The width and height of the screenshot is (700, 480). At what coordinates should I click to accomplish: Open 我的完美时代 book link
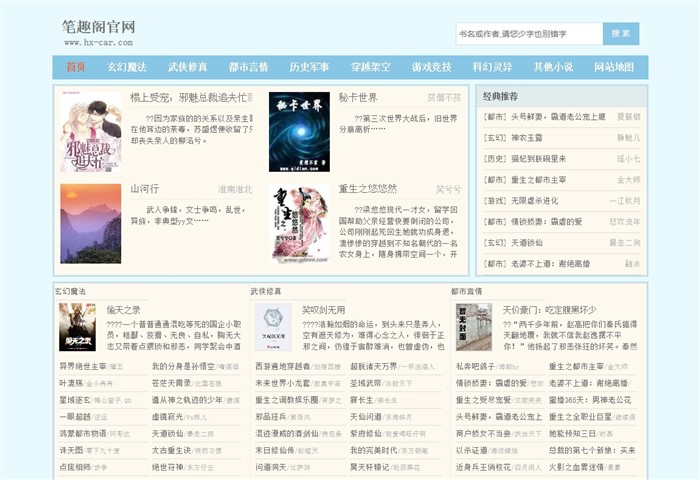374,451
